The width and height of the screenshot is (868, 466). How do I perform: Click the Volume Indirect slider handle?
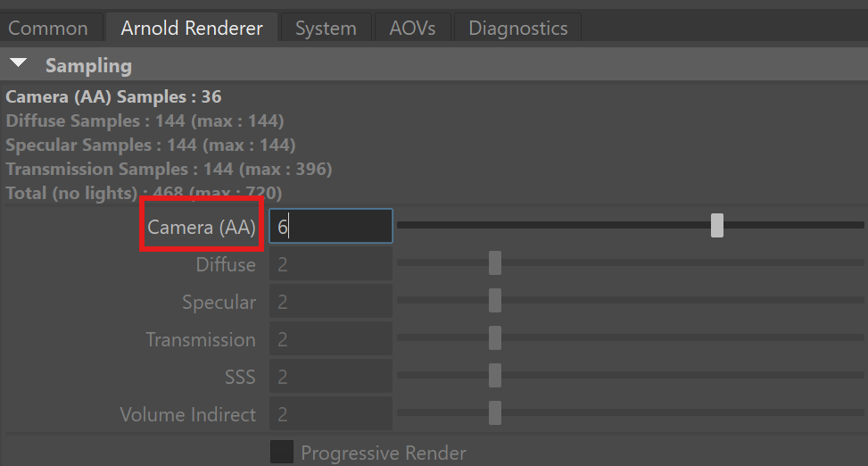(x=495, y=413)
